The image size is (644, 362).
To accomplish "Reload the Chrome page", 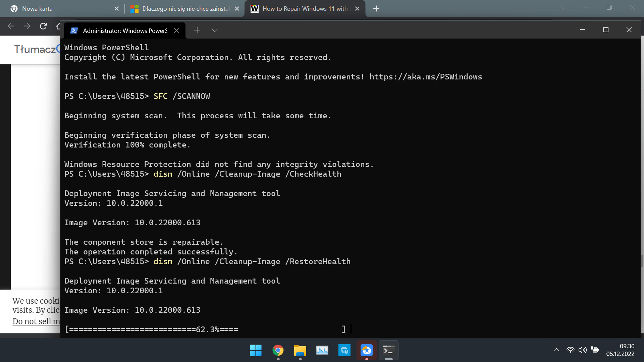I will pyautogui.click(x=43, y=26).
